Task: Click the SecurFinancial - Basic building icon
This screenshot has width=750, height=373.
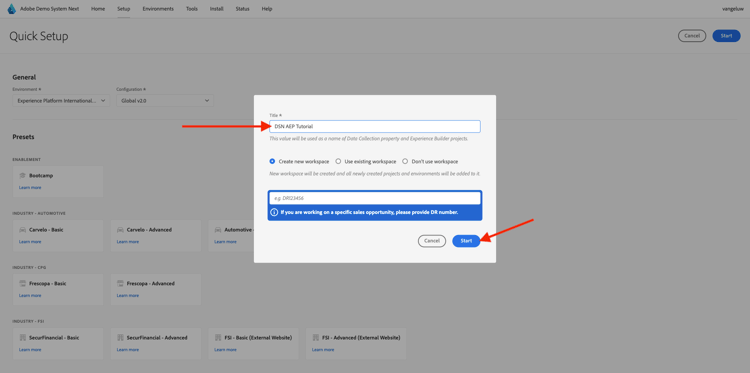Action: [22, 338]
